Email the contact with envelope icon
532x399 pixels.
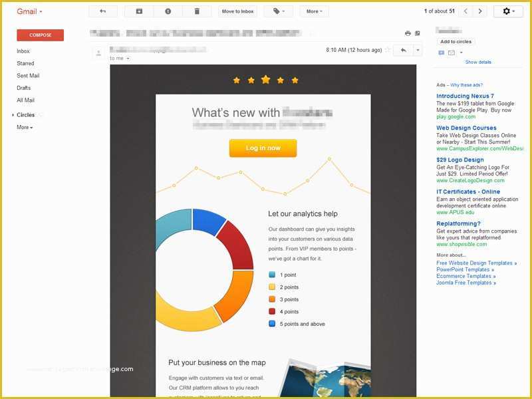(452, 53)
